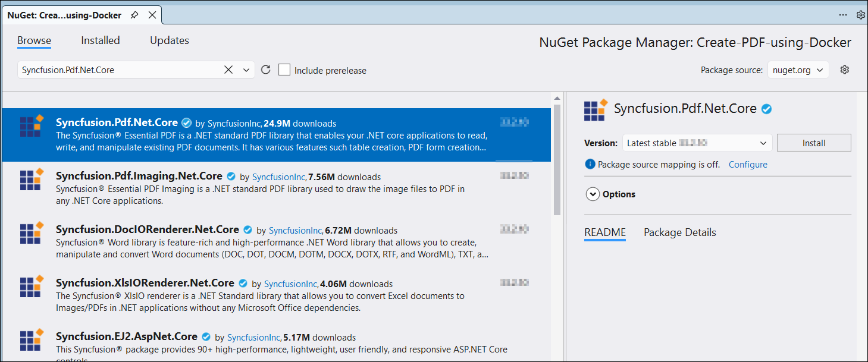This screenshot has width=868, height=362.
Task: Open package source settings gear
Action: [844, 70]
